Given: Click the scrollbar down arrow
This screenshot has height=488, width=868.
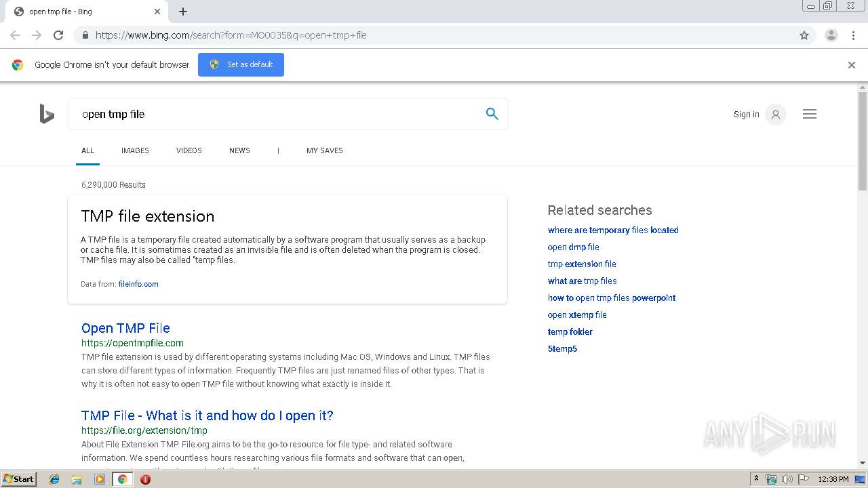Looking at the screenshot, I should point(863,463).
